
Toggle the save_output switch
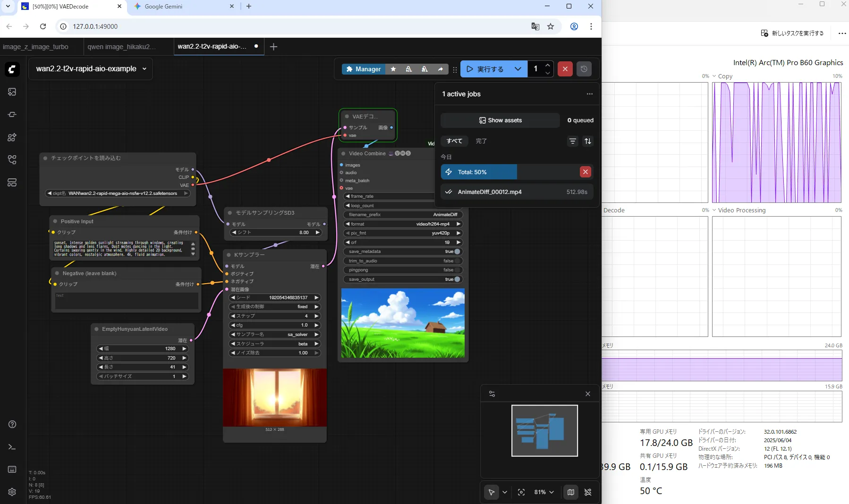tap(457, 279)
